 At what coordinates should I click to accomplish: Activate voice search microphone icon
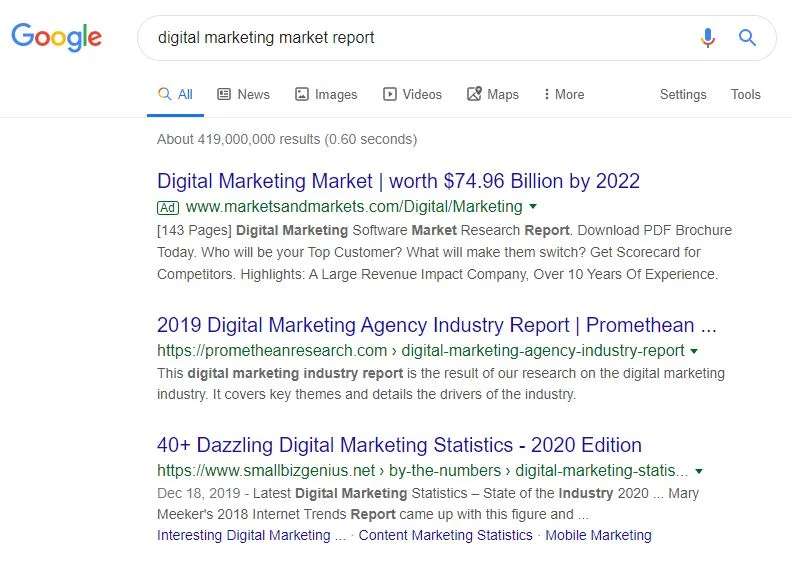click(x=708, y=38)
